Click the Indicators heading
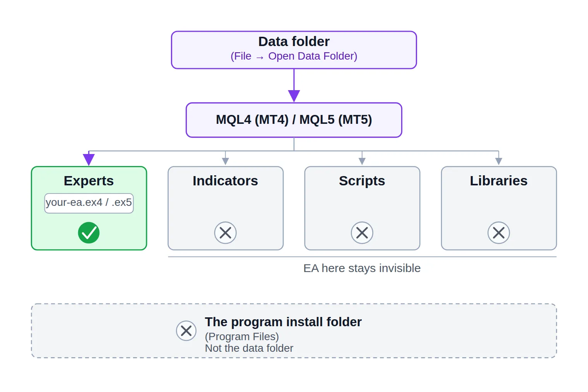The image size is (588, 392). tap(226, 181)
